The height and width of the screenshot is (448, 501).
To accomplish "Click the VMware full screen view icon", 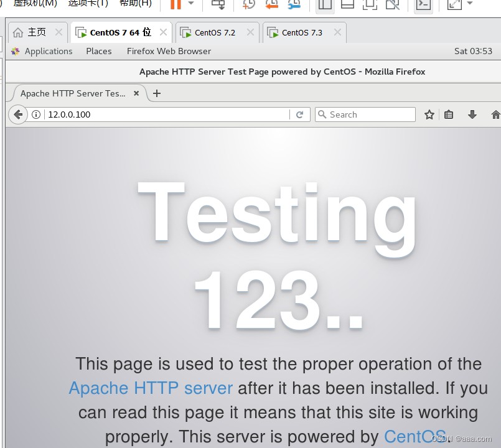I will point(370,4).
